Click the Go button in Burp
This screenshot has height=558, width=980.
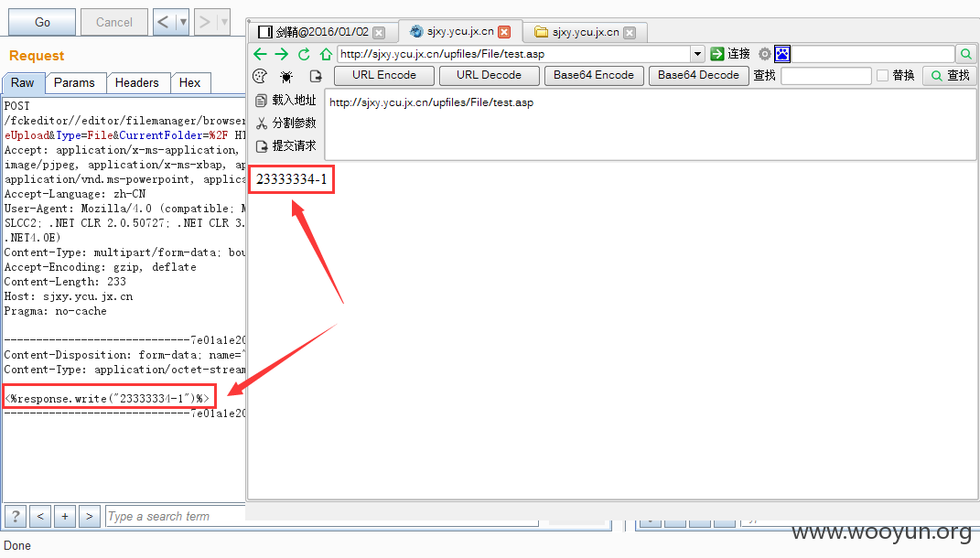click(x=42, y=23)
